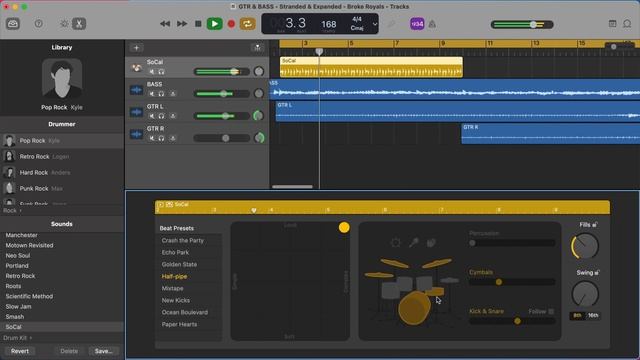This screenshot has height=360, width=640.
Task: Open the Notepad icon
Action: [x=612, y=24]
